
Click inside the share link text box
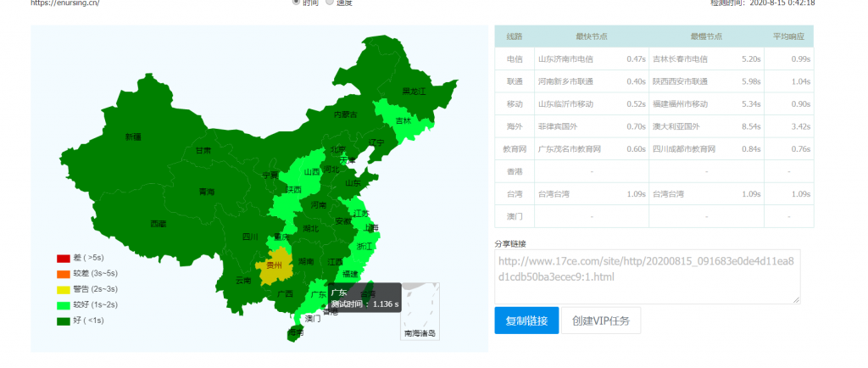tap(648, 276)
